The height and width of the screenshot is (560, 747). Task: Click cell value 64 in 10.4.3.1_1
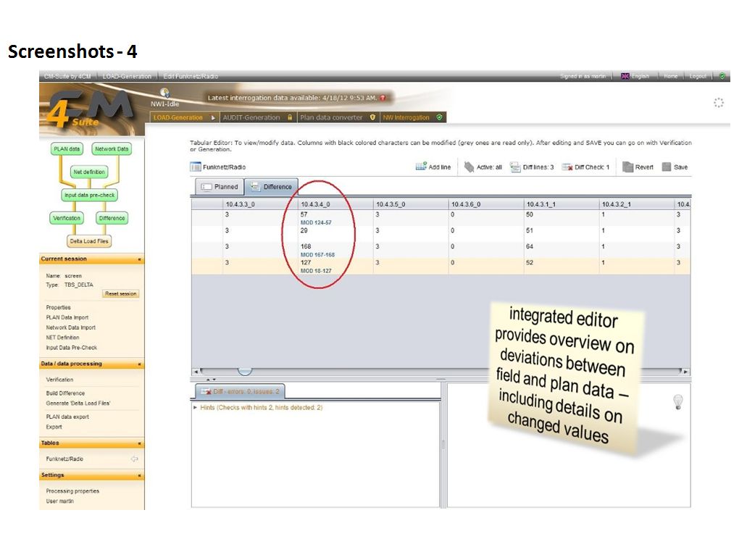tap(530, 246)
